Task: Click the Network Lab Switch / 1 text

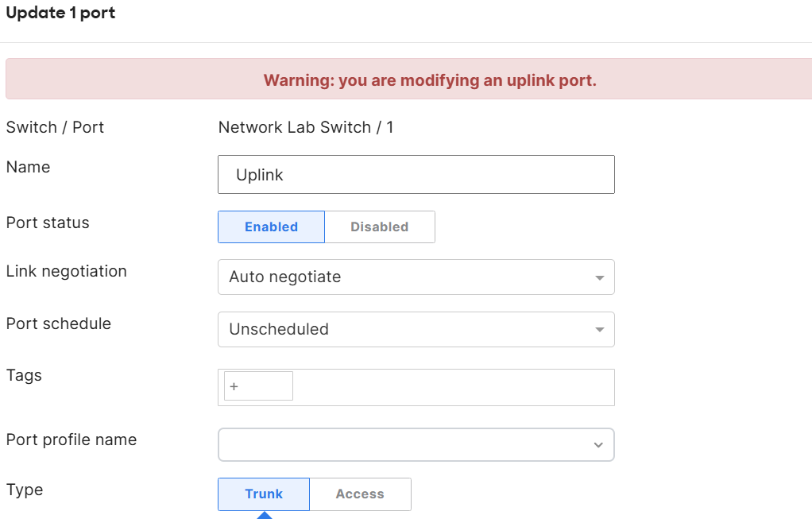Action: click(306, 127)
